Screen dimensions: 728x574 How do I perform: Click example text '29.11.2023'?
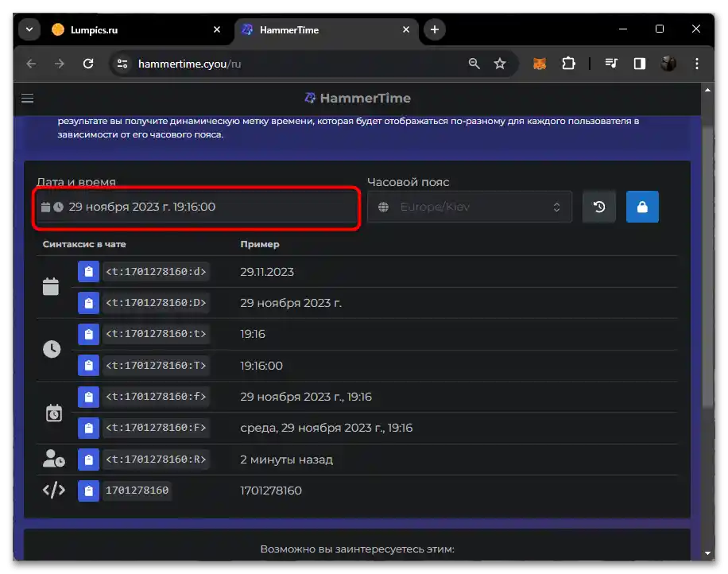point(267,272)
